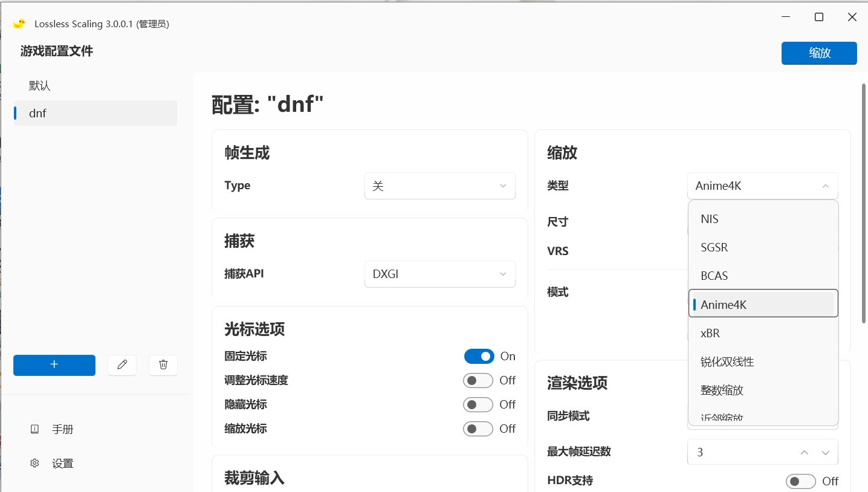Click the book icon beside 手册
This screenshot has height=492, width=868.
pyautogui.click(x=34, y=429)
